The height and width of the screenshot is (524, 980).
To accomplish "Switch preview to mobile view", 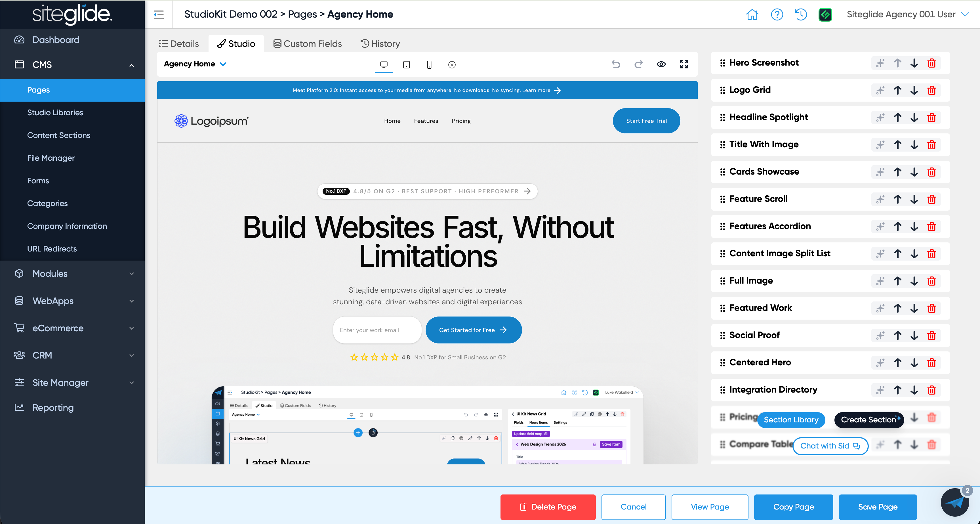I will pos(429,65).
